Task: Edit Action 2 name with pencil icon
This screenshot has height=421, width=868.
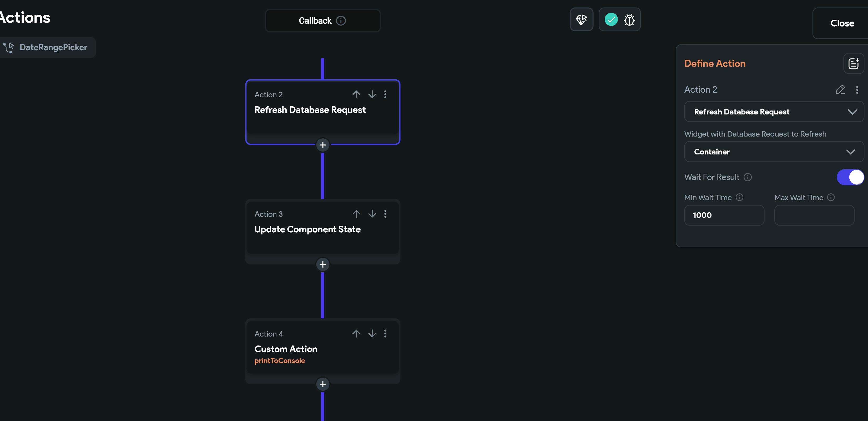Action: point(840,90)
